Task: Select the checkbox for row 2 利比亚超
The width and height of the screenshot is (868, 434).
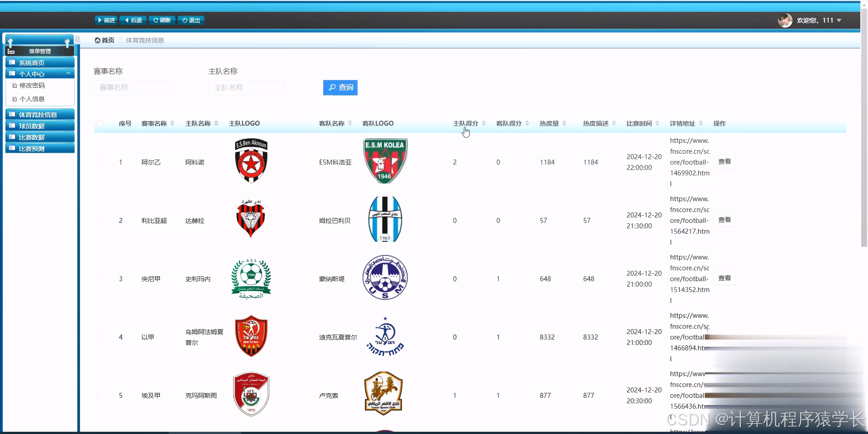Action: coord(99,221)
